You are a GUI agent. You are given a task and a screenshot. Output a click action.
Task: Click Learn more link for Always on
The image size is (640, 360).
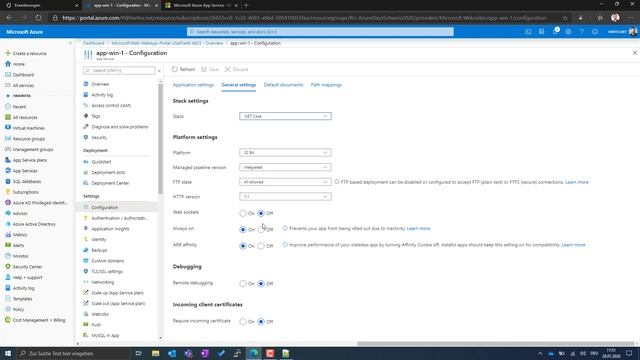click(418, 229)
